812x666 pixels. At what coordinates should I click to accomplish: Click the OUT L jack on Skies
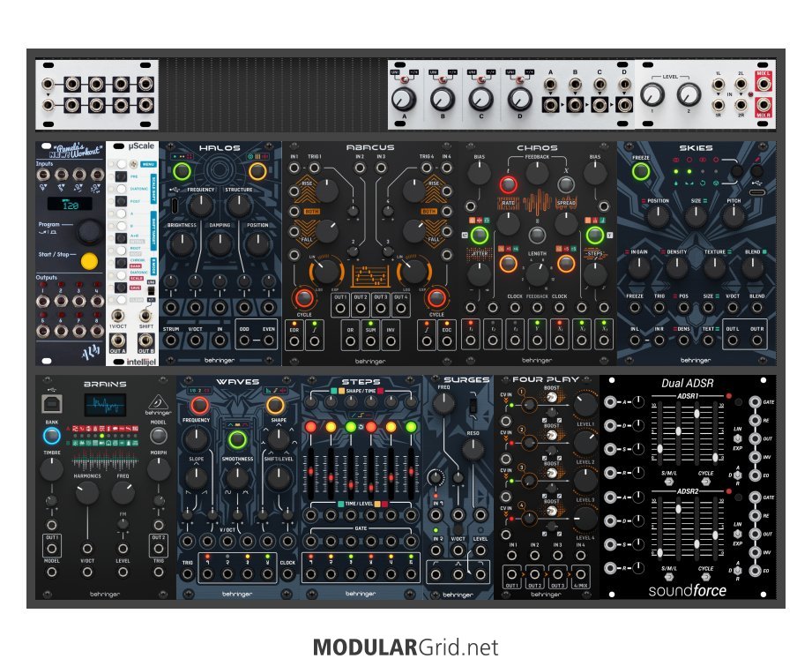(x=733, y=340)
